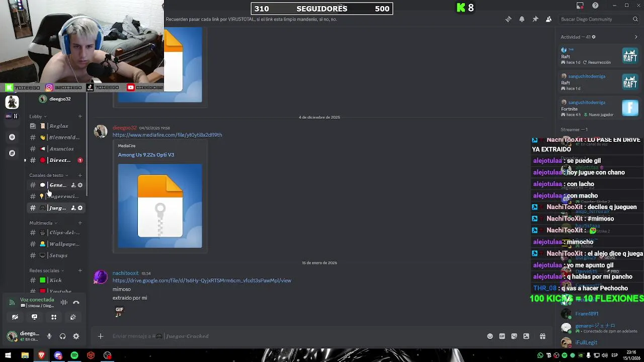The width and height of the screenshot is (644, 362).
Task: Expand the Actividad panel arrow
Action: pos(636,37)
